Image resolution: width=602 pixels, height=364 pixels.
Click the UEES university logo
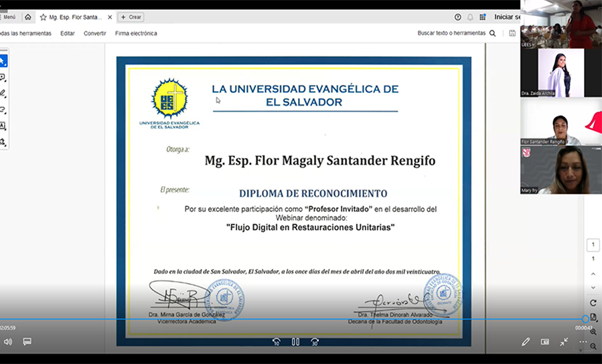pyautogui.click(x=169, y=104)
